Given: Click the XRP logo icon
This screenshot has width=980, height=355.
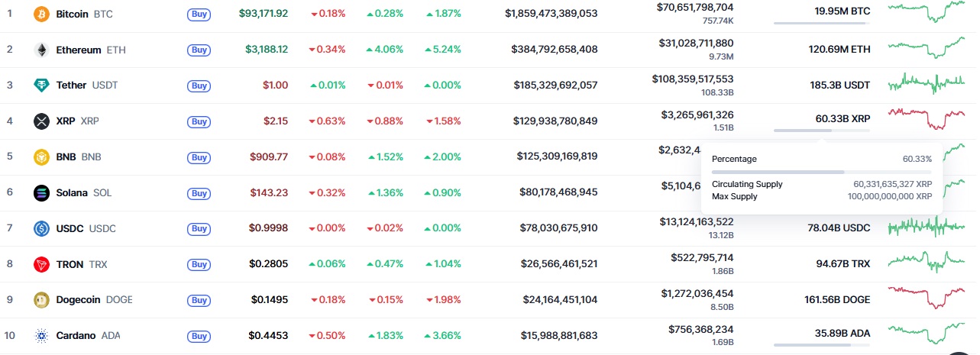Looking at the screenshot, I should click(41, 121).
